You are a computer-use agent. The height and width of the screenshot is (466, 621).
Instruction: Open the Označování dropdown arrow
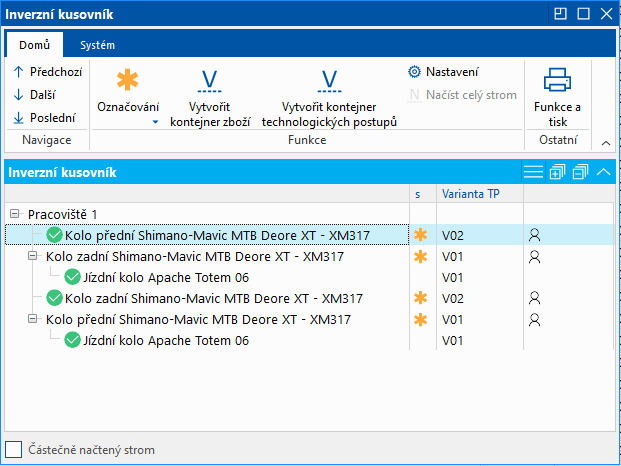[156, 122]
